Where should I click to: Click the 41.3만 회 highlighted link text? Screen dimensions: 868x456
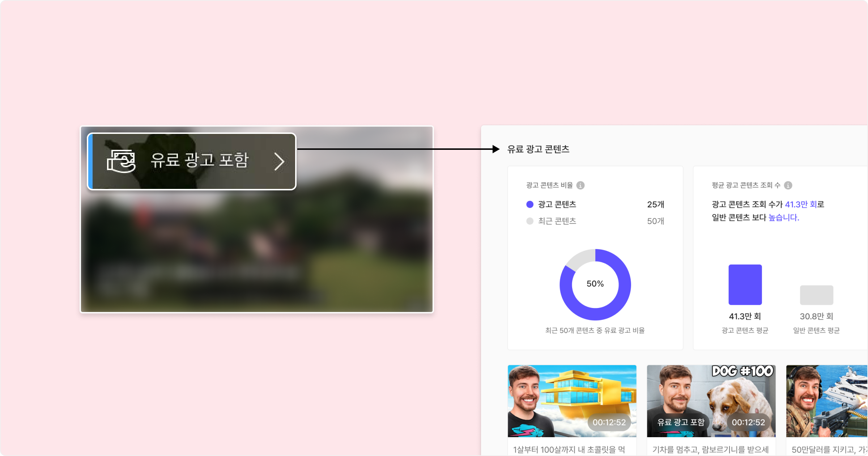800,204
